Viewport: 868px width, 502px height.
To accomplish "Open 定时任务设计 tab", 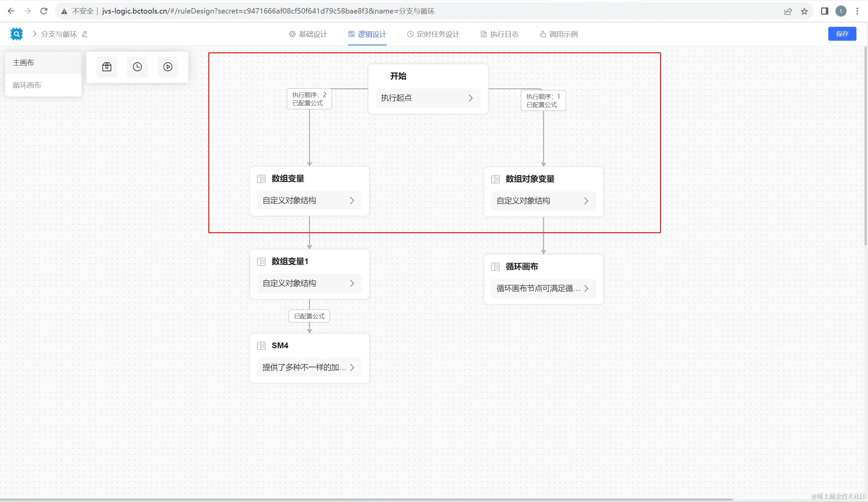I will [433, 34].
